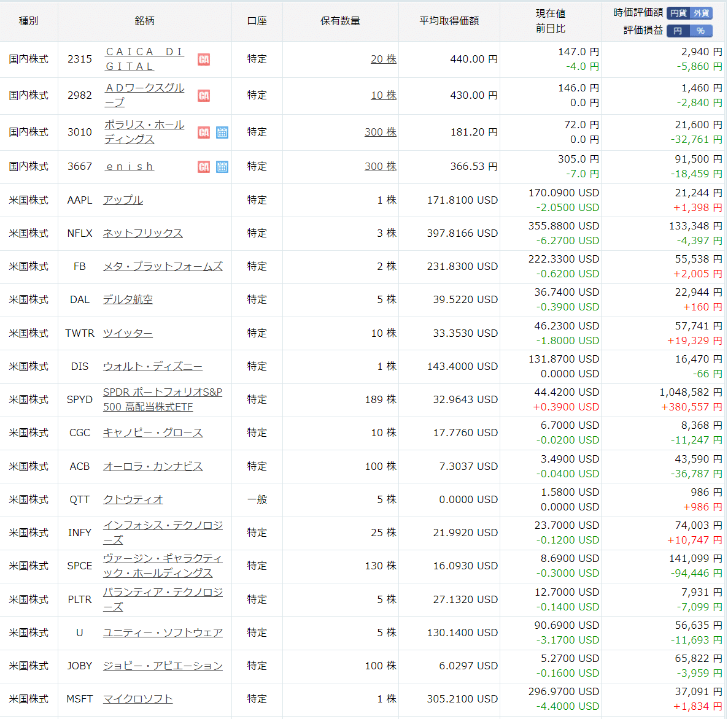Click the 評価損益 label
The height and width of the screenshot is (719, 728).
click(x=643, y=31)
